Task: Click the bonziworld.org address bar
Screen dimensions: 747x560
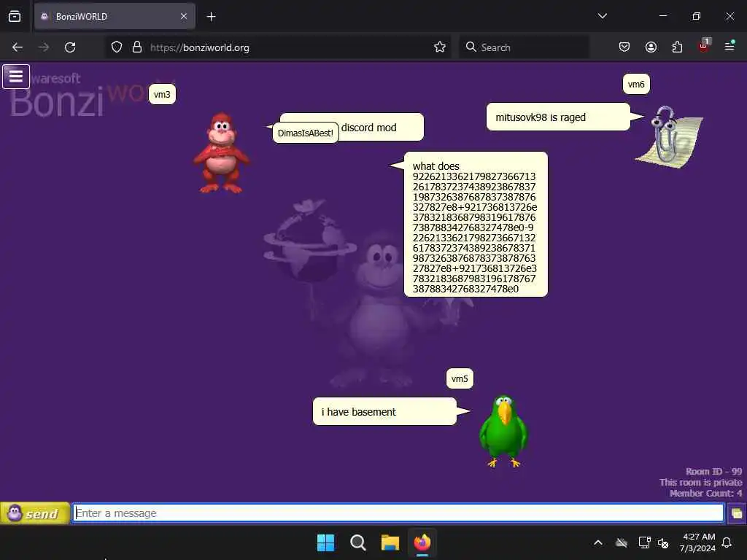Action: point(276,47)
